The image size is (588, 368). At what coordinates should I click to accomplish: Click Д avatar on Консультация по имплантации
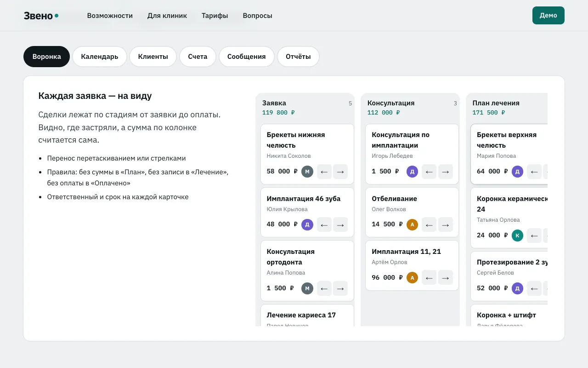click(413, 172)
